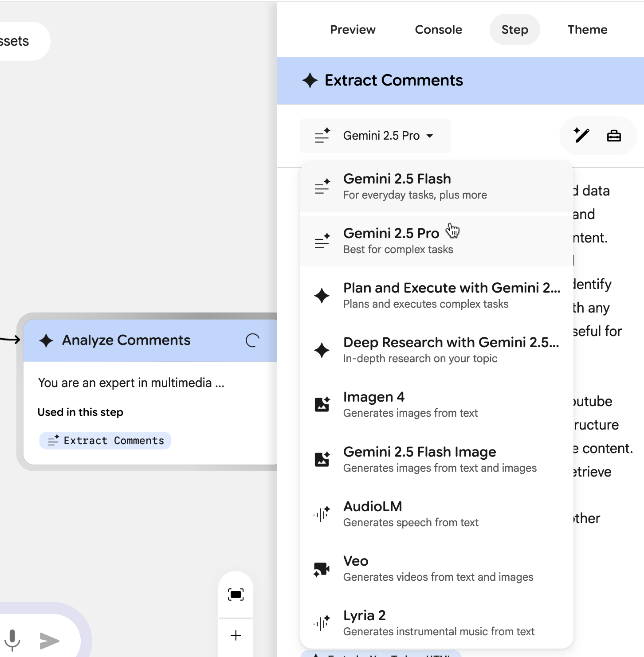The height and width of the screenshot is (657, 644).
Task: Click 'Generates instrumental music from text' description
Action: point(439,632)
